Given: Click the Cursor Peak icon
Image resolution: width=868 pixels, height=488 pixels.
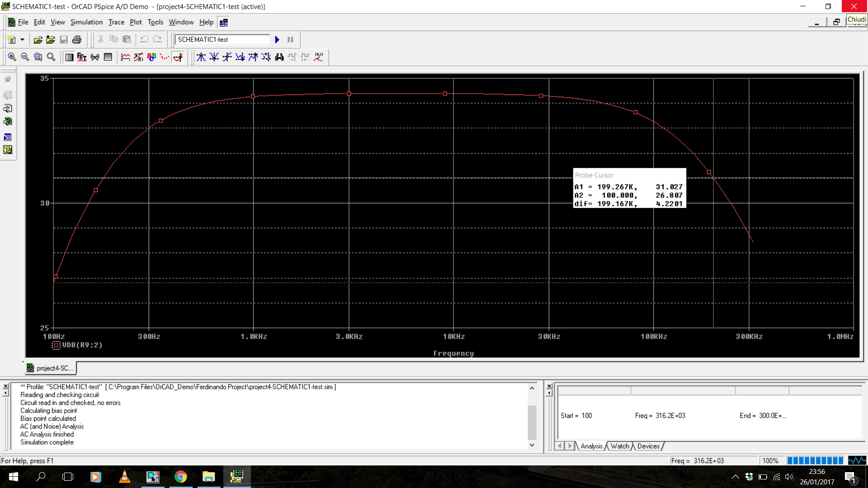Looking at the screenshot, I should (x=201, y=57).
